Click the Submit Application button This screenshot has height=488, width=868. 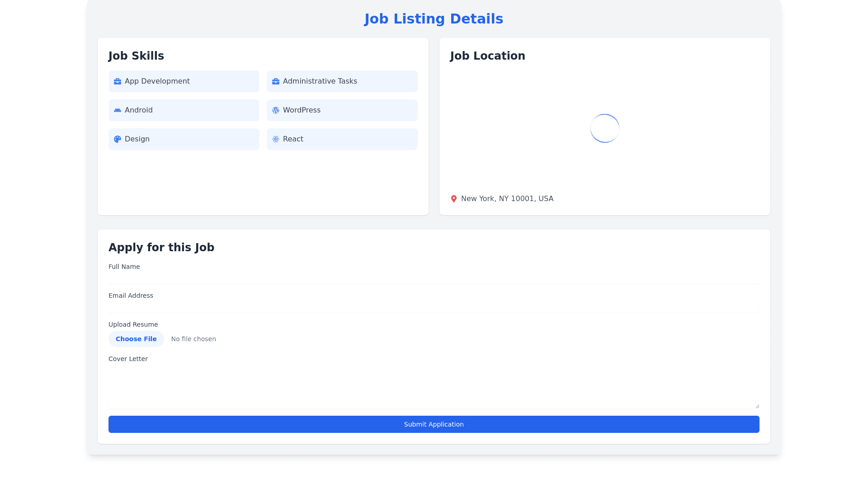[x=434, y=424]
